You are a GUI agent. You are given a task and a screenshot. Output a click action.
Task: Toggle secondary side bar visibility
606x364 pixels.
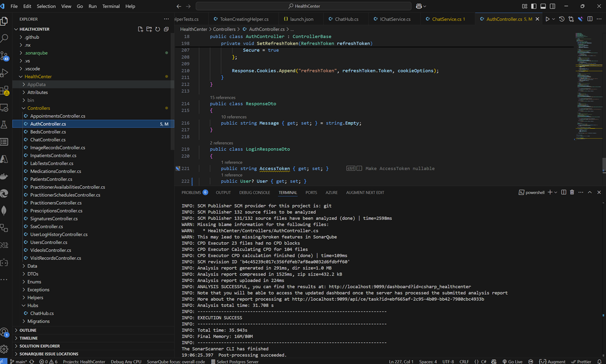tap(552, 6)
